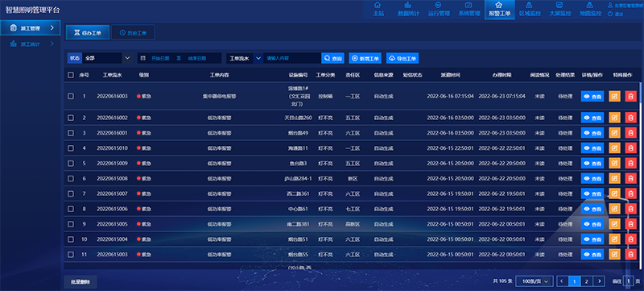The width and height of the screenshot is (644, 291).
Task: Edit work order 20220616002 with orange icon
Action: [x=614, y=118]
